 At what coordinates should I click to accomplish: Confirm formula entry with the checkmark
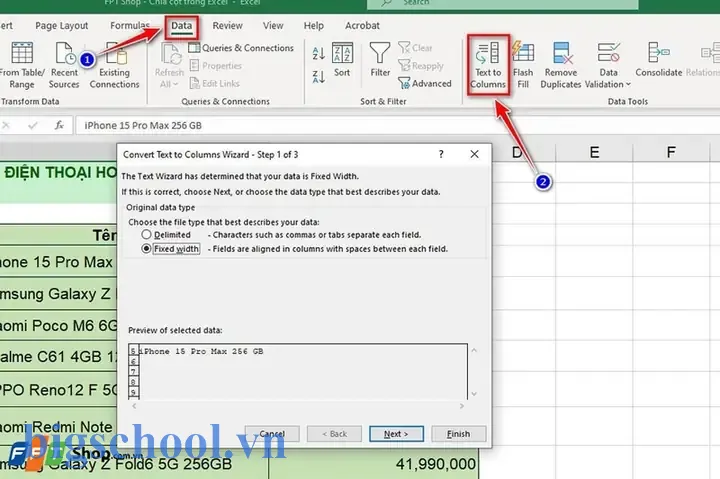click(33, 125)
